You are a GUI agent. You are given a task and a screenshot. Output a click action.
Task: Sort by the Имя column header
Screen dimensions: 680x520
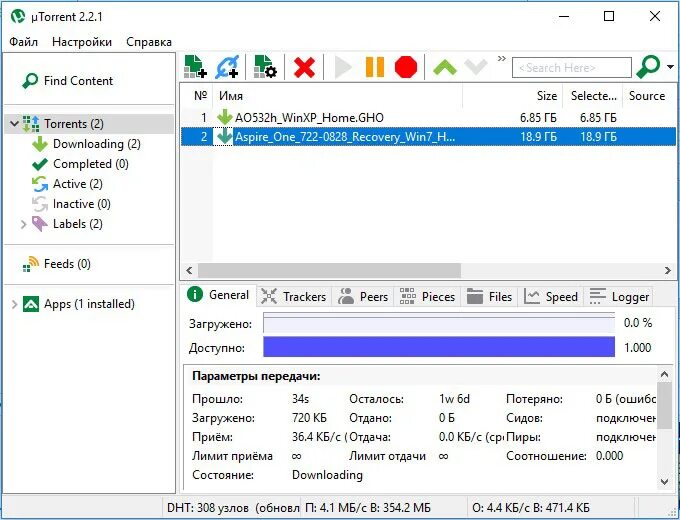pos(338,96)
